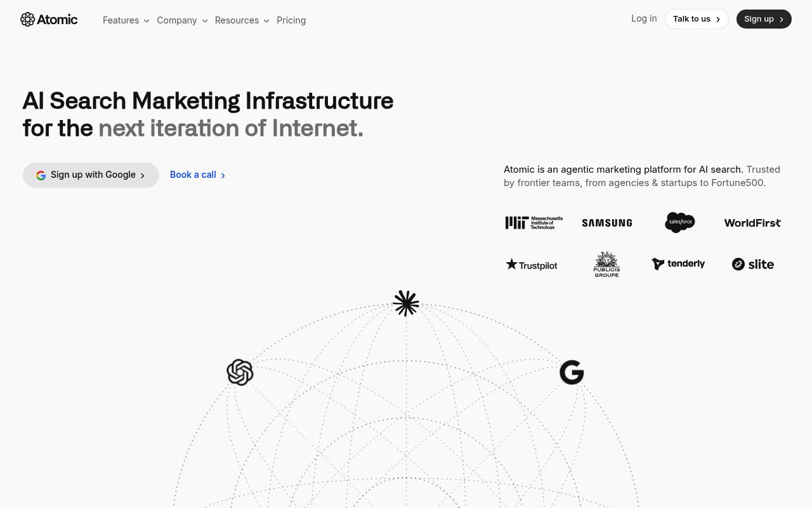The height and width of the screenshot is (508, 812).
Task: Open the Resources dropdown menu
Action: point(242,20)
